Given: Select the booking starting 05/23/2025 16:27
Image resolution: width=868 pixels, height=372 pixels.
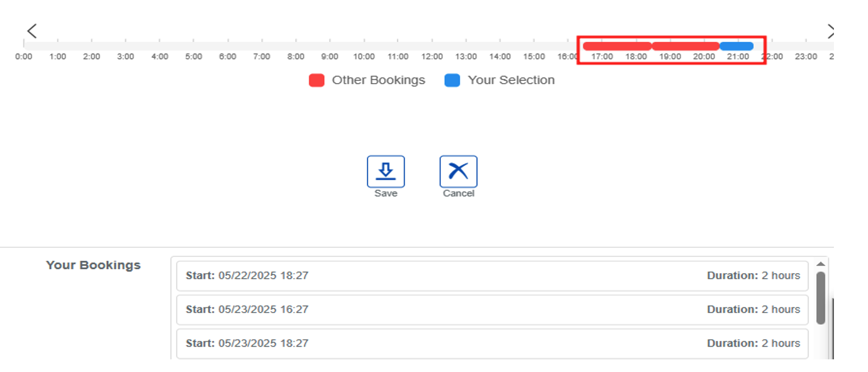Looking at the screenshot, I should tap(492, 309).
